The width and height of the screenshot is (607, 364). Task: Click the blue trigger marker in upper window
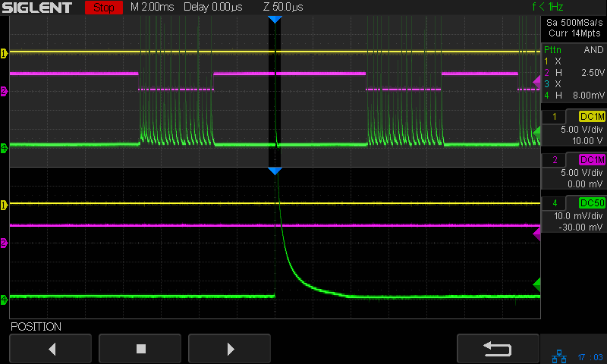coord(275,20)
